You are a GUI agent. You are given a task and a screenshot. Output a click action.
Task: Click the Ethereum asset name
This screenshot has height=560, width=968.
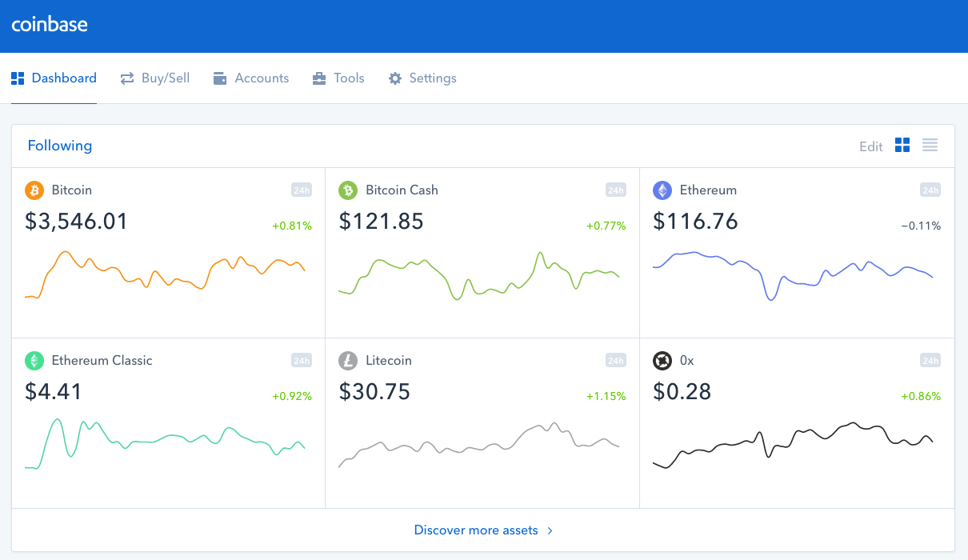[x=708, y=190]
